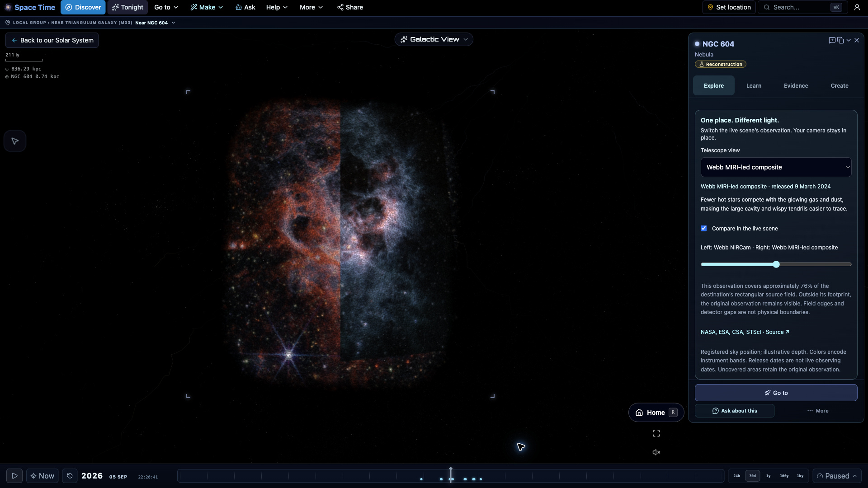Expand the More menu in top bar
The image size is (868, 488).
click(x=311, y=7)
